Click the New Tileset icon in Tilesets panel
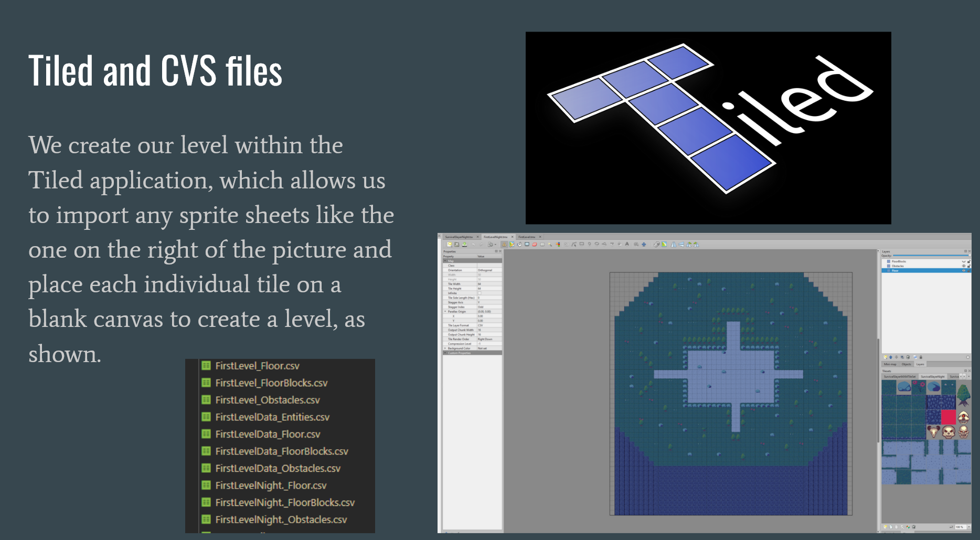 pyautogui.click(x=885, y=527)
